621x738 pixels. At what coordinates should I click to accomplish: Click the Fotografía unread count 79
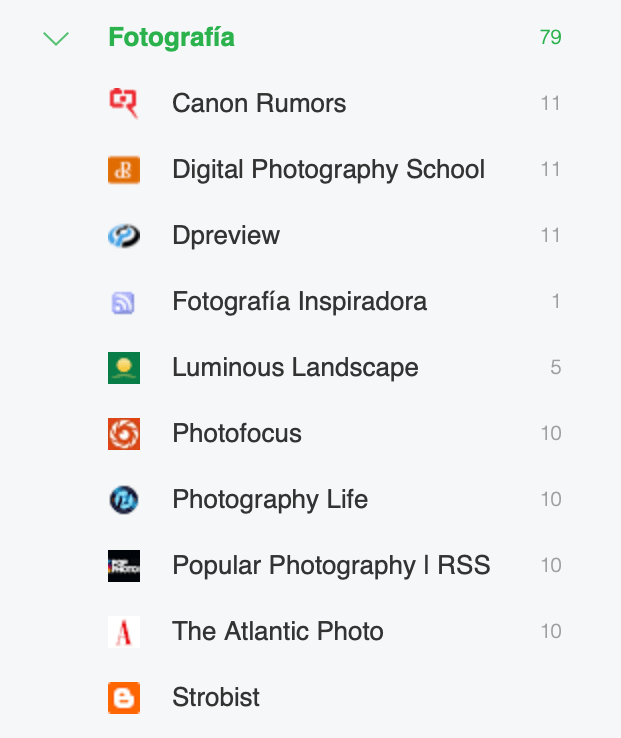click(x=550, y=38)
